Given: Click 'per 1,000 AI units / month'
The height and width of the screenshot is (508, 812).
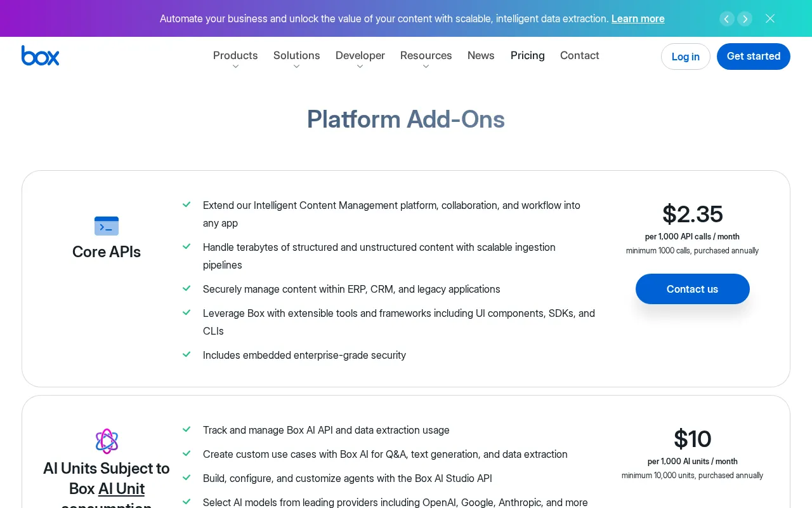Looking at the screenshot, I should coord(693,462).
